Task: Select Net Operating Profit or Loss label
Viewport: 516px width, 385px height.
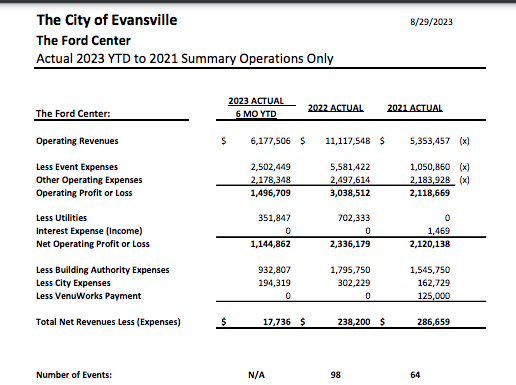Action: pos(93,244)
